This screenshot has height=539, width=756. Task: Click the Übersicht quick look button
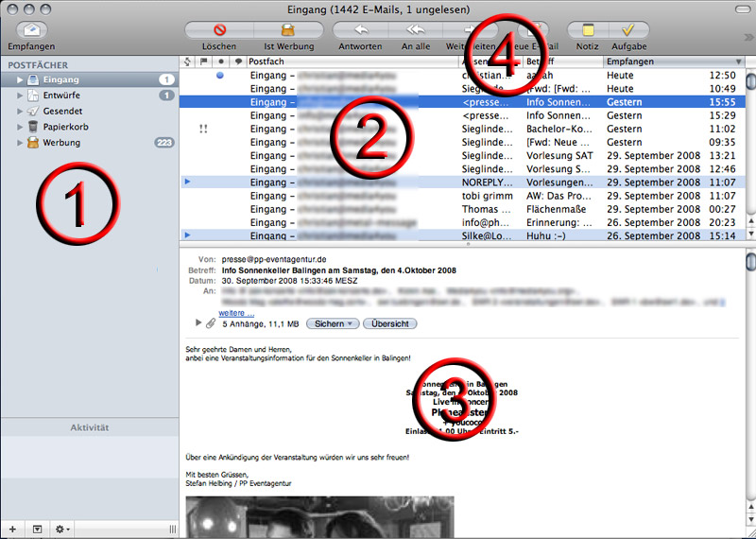[389, 323]
